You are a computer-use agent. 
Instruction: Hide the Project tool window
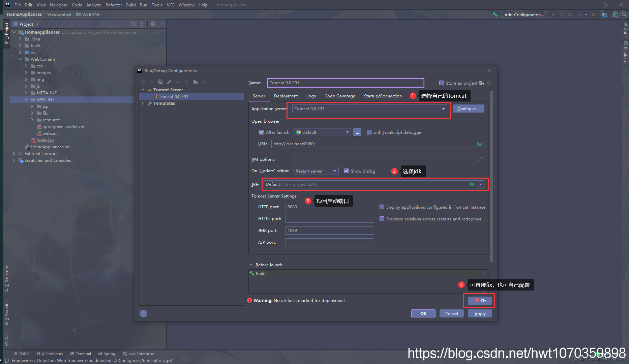tap(162, 24)
